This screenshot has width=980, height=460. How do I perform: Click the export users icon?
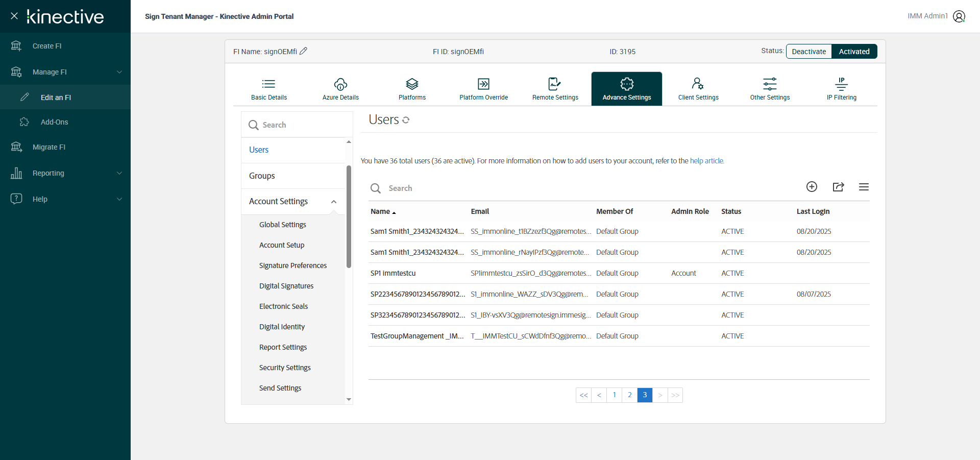[x=838, y=187]
